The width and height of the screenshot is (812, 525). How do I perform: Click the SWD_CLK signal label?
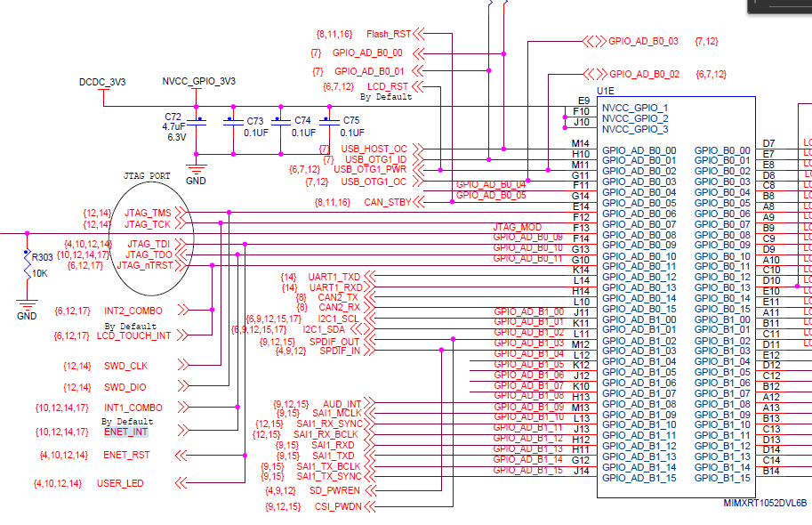pyautogui.click(x=125, y=367)
